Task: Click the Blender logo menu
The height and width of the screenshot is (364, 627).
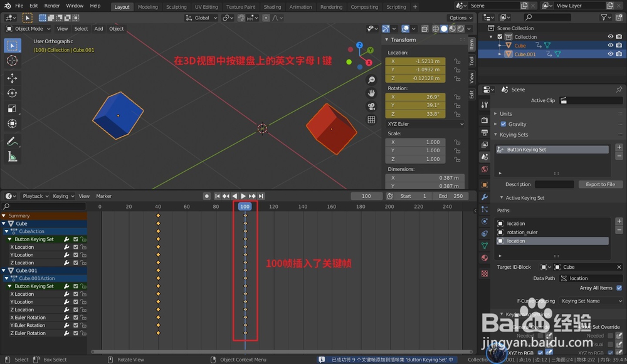Action: (7, 6)
